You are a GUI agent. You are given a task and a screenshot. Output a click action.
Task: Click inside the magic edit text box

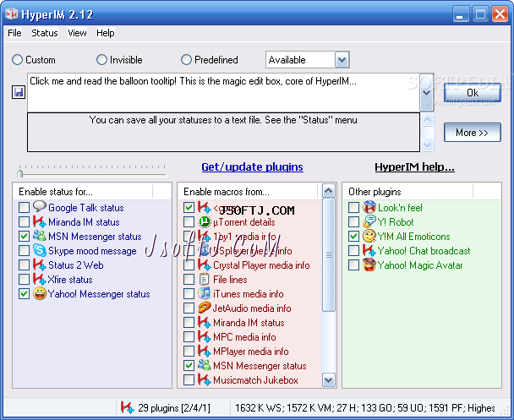tap(223, 93)
